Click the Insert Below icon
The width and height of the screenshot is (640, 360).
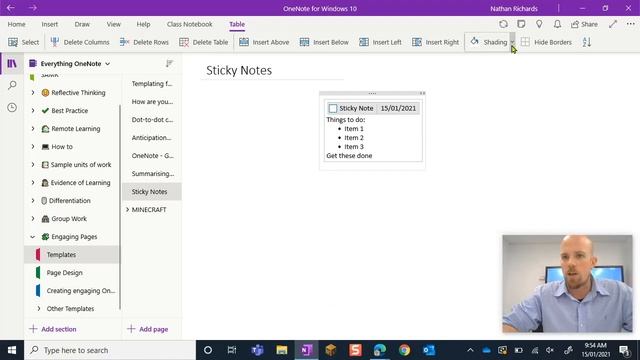(x=304, y=42)
